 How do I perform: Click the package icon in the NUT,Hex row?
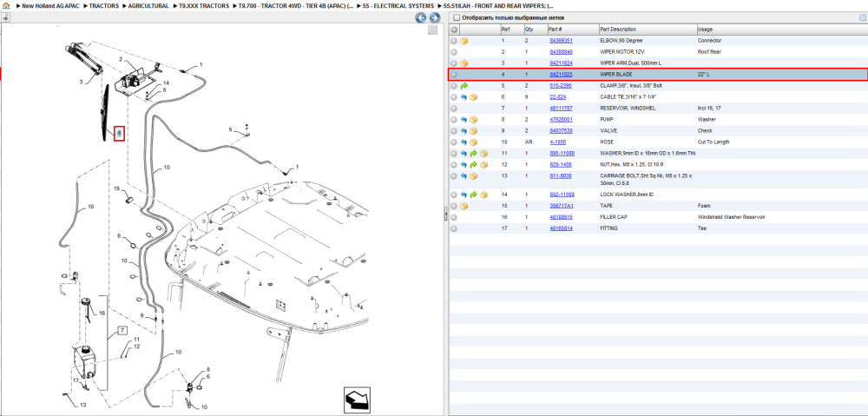pos(483,165)
